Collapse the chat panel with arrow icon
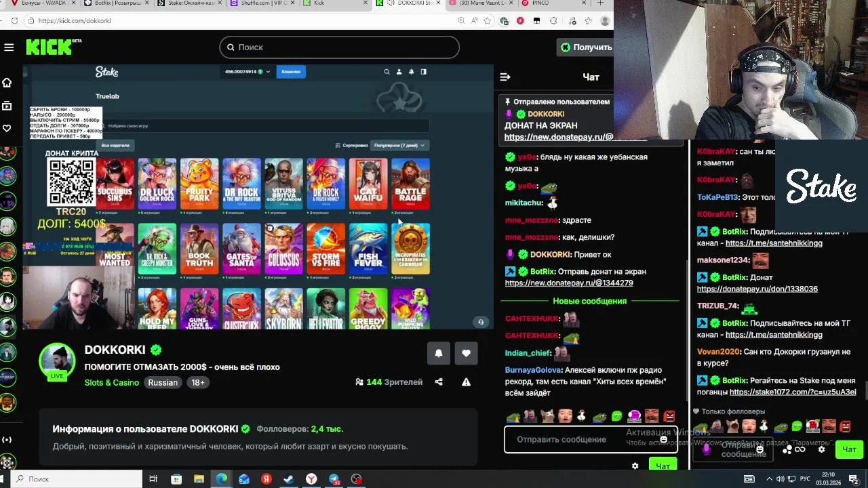This screenshot has width=868, height=488. (505, 77)
